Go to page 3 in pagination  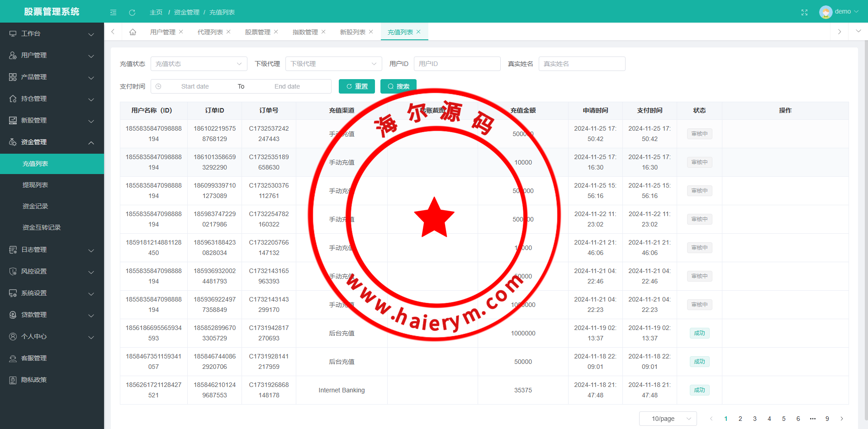[x=754, y=419]
